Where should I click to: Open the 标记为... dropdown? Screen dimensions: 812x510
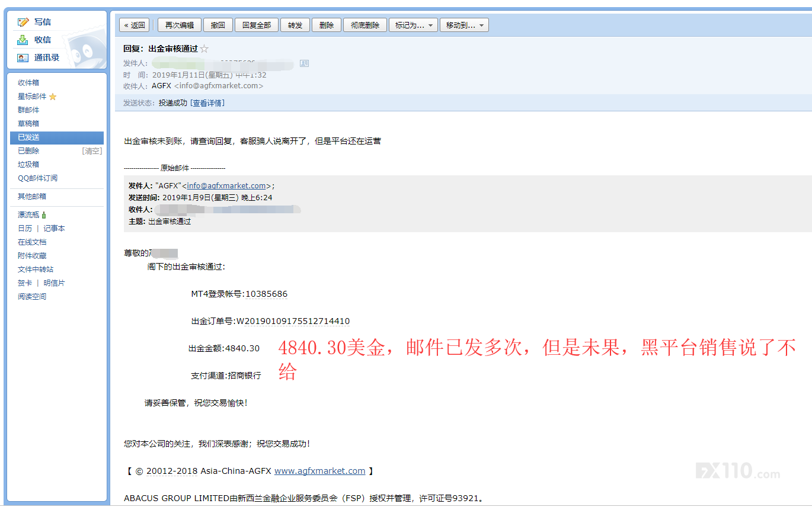pyautogui.click(x=414, y=25)
